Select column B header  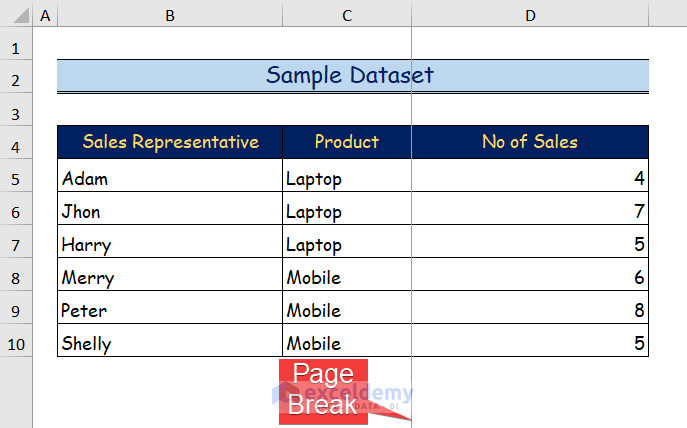pyautogui.click(x=170, y=15)
